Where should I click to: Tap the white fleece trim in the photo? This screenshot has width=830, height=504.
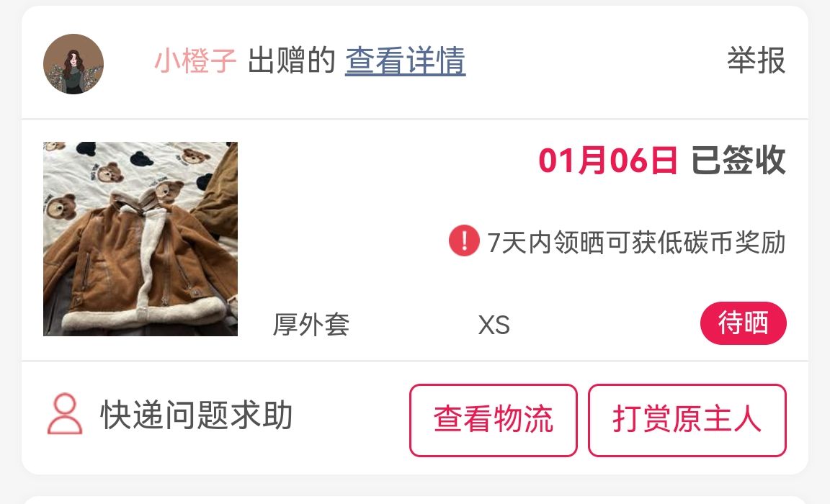143,313
